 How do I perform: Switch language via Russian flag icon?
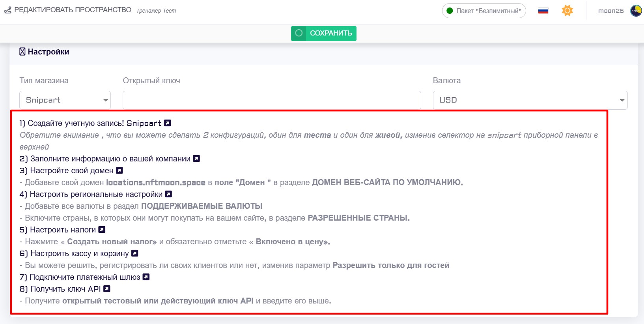(543, 11)
